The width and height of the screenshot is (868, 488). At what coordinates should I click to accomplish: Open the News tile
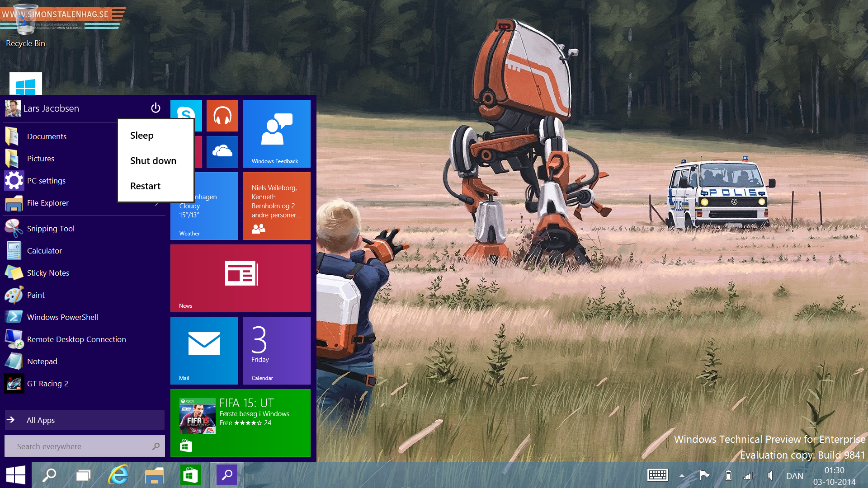[240, 278]
